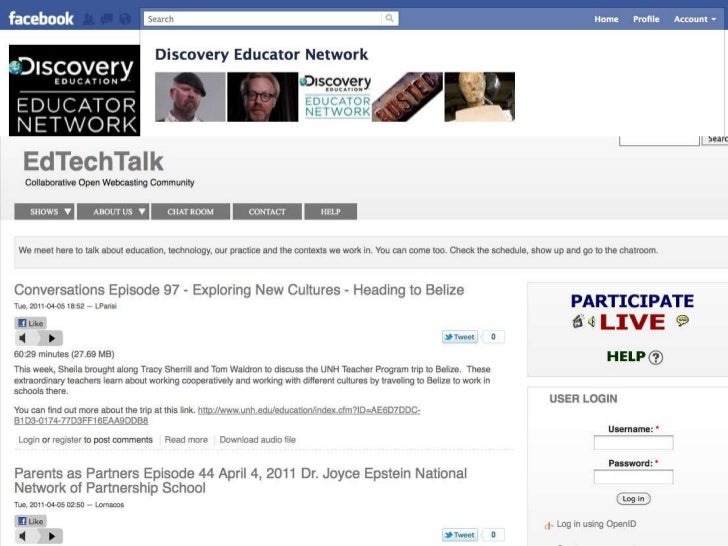Viewport: 728px width, 546px height.
Task: Open the CONTACT page
Action: [x=267, y=212]
